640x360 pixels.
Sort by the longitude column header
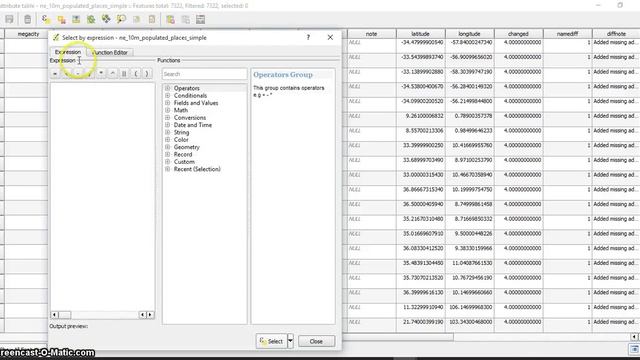point(469,34)
